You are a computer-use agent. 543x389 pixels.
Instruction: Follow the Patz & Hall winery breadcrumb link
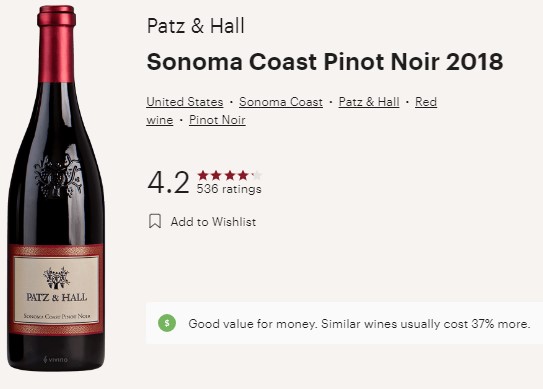pyautogui.click(x=369, y=102)
